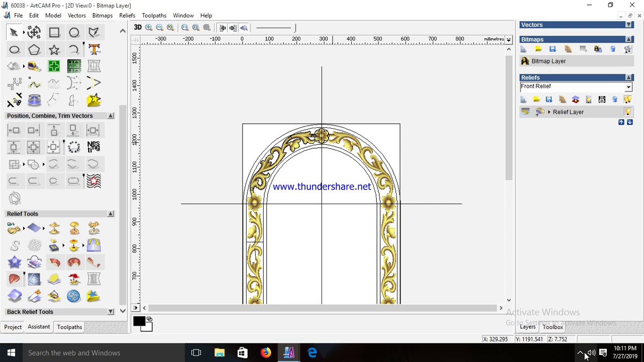Viewport: 644px width, 362px height.
Task: Open the Vectors menu
Action: (77, 16)
